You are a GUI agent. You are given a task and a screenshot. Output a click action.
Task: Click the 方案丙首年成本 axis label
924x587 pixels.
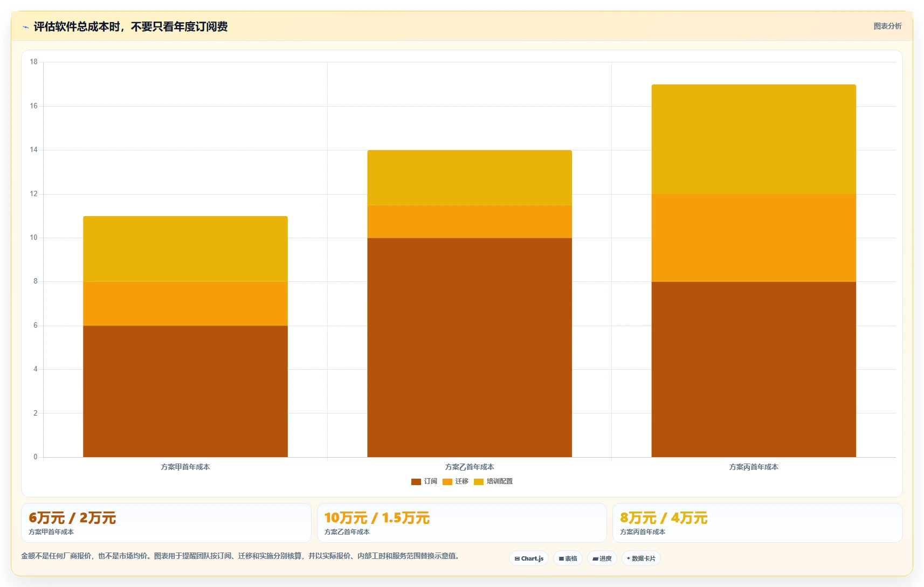click(754, 467)
